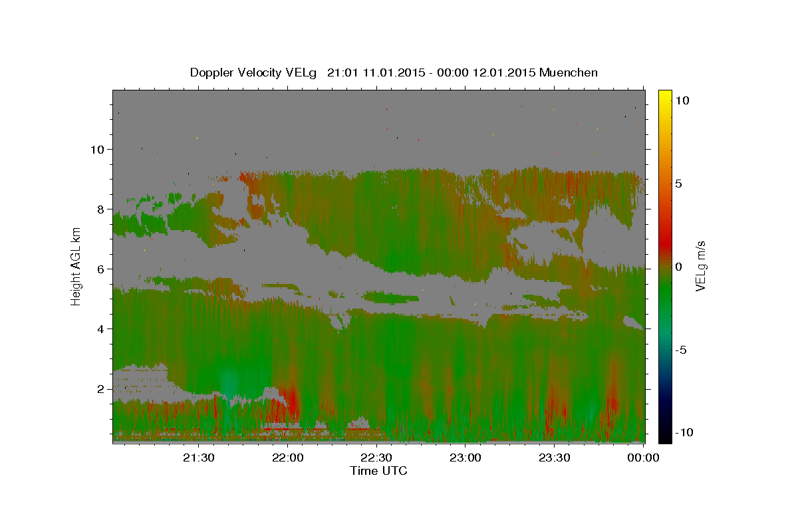Click the colorbar value -5
The width and height of the screenshot is (798, 532).
(681, 350)
